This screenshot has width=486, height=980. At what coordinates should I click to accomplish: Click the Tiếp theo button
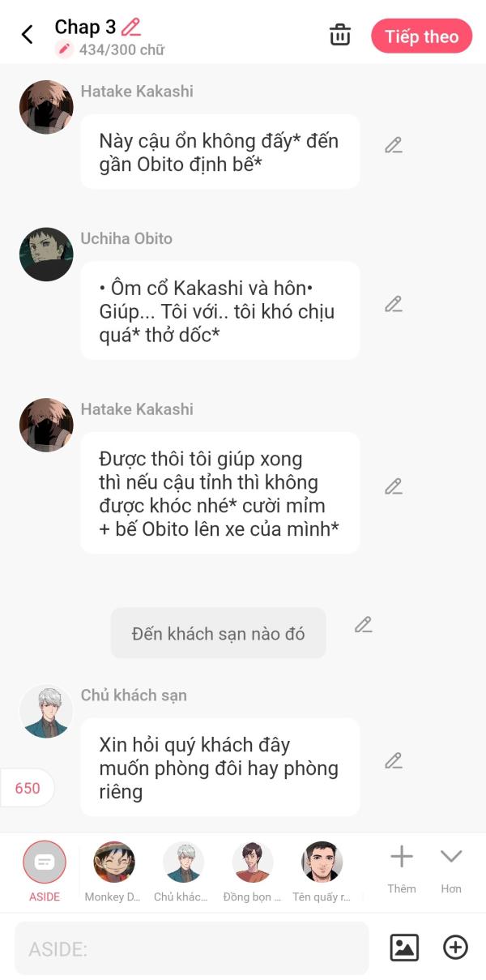coord(421,36)
